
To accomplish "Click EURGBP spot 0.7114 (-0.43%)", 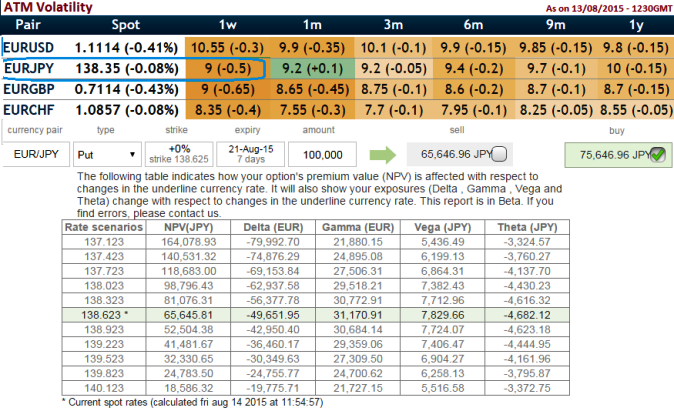I will coord(126,89).
